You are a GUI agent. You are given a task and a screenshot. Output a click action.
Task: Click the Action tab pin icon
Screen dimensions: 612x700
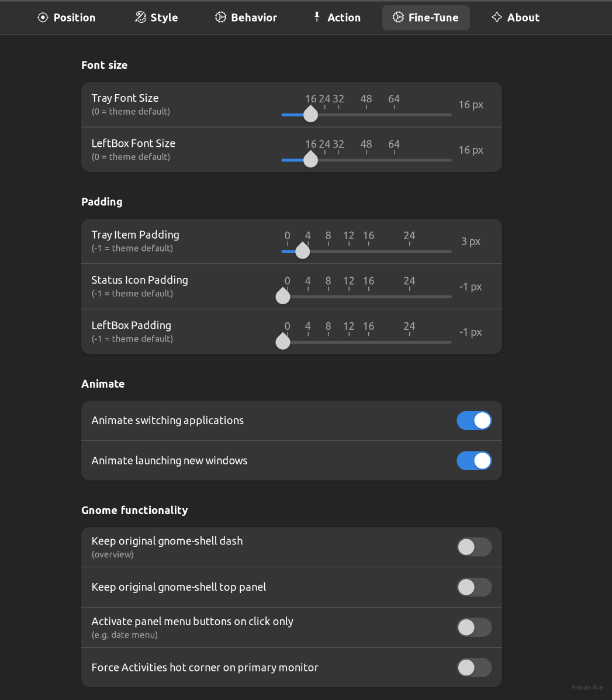coord(317,17)
